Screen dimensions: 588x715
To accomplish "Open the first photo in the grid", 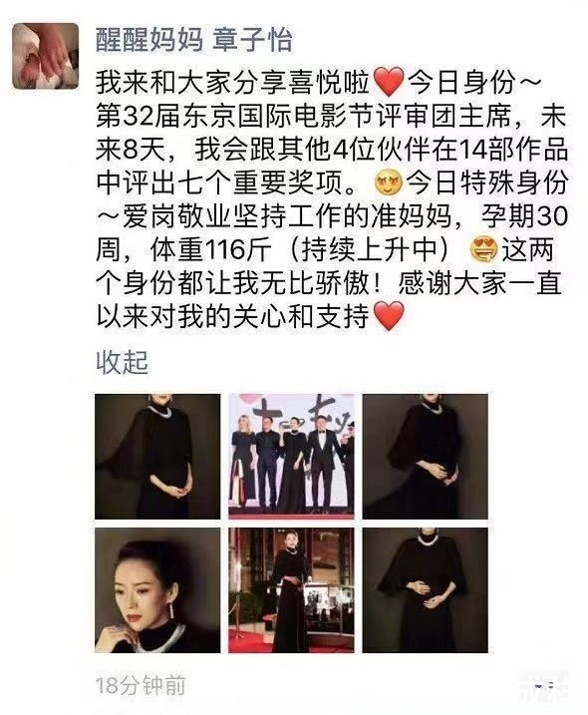I will click(x=157, y=457).
